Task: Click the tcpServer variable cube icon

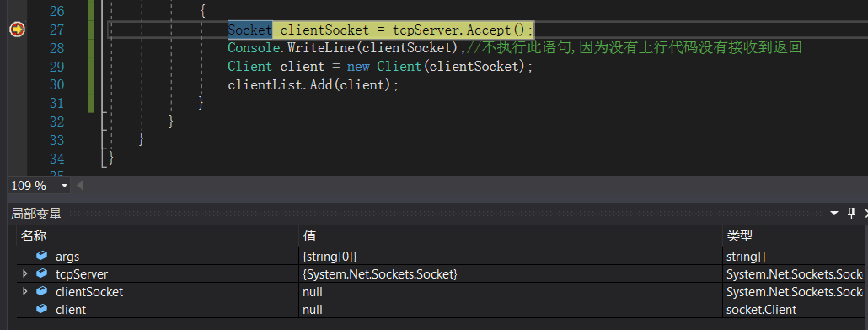Action: (x=41, y=273)
